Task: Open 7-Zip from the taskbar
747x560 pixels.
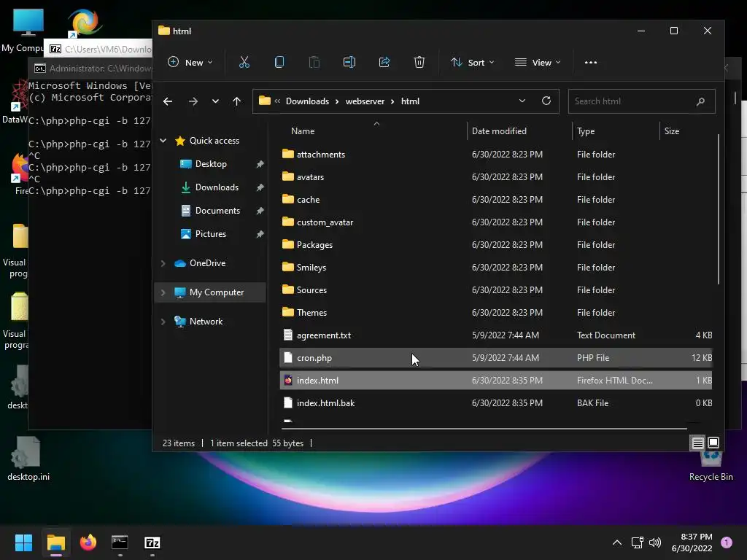Action: click(x=152, y=542)
